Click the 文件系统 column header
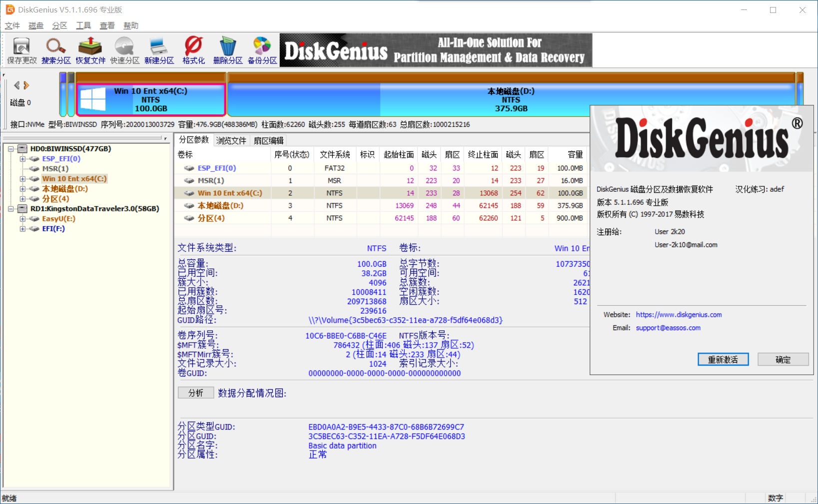This screenshot has width=818, height=504. click(335, 155)
